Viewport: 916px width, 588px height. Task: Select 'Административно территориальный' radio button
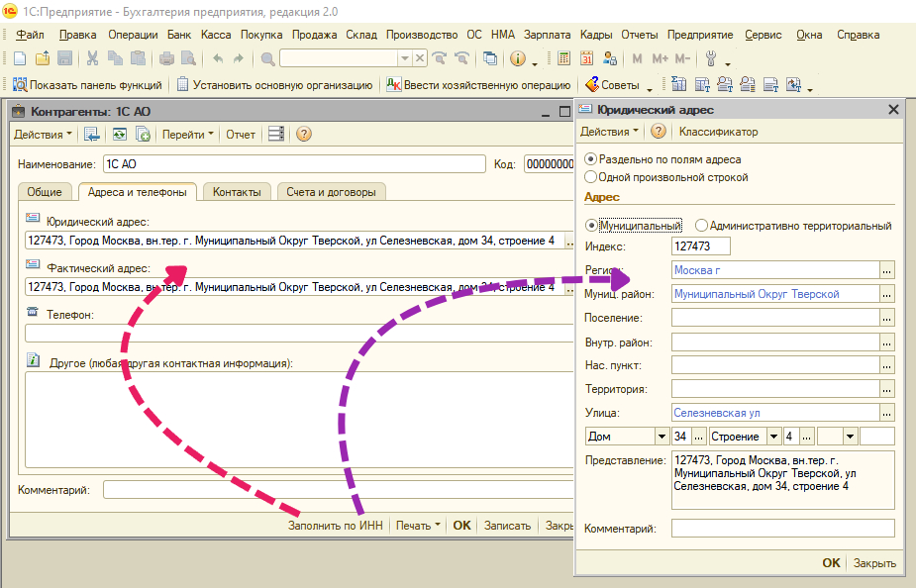click(702, 226)
